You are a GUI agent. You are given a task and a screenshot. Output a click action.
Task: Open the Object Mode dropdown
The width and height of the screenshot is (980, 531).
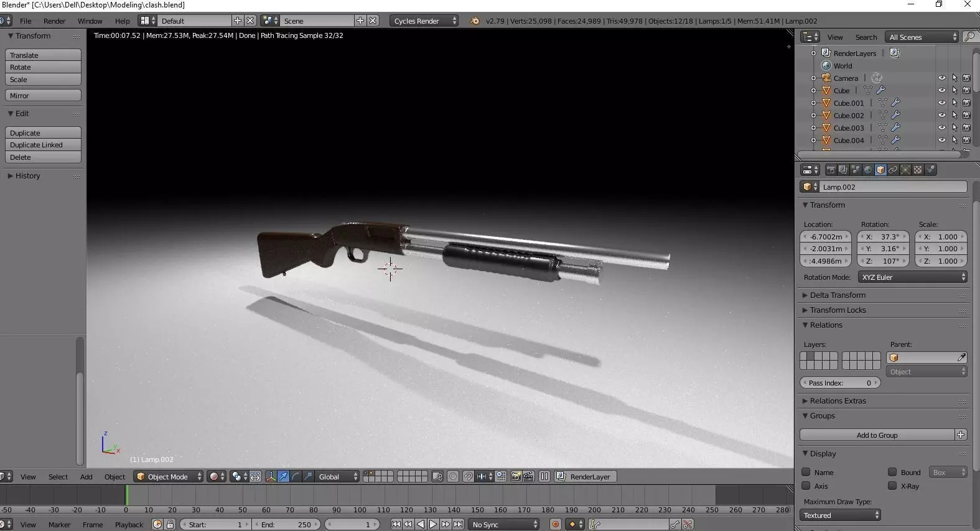click(x=169, y=476)
